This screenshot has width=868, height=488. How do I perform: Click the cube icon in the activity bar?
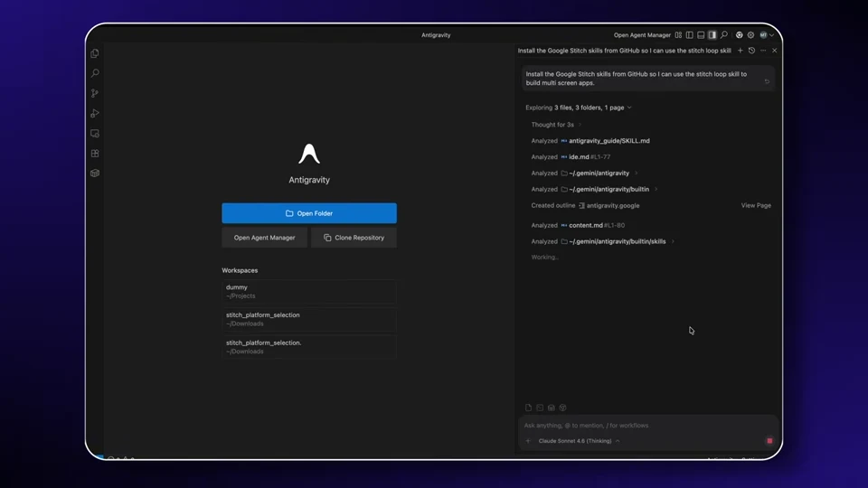click(x=95, y=174)
